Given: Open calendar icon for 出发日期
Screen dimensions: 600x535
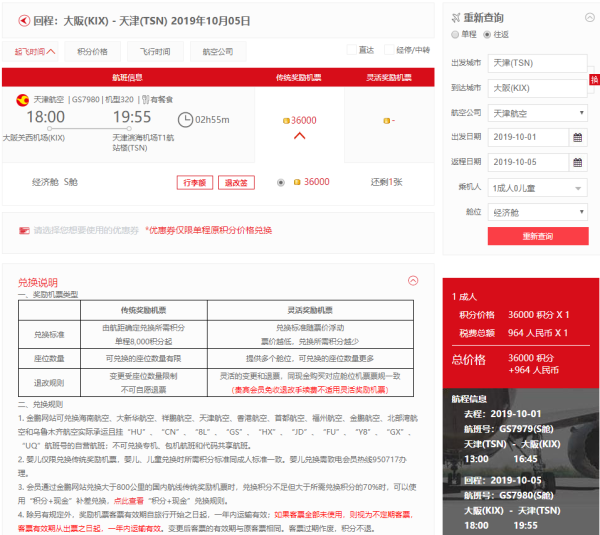Looking at the screenshot, I should pos(577,137).
